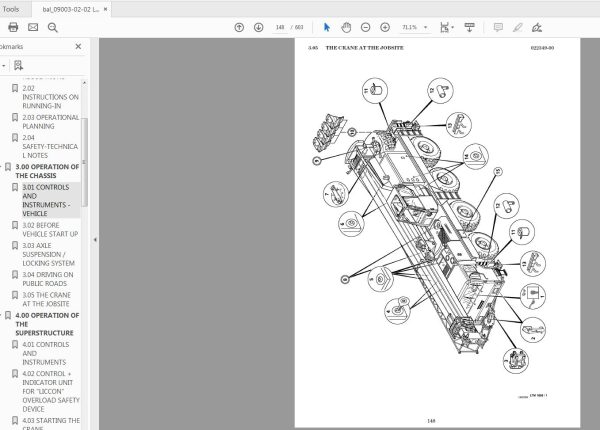Add a comment with the note icon
600x430 pixels.
(498, 27)
